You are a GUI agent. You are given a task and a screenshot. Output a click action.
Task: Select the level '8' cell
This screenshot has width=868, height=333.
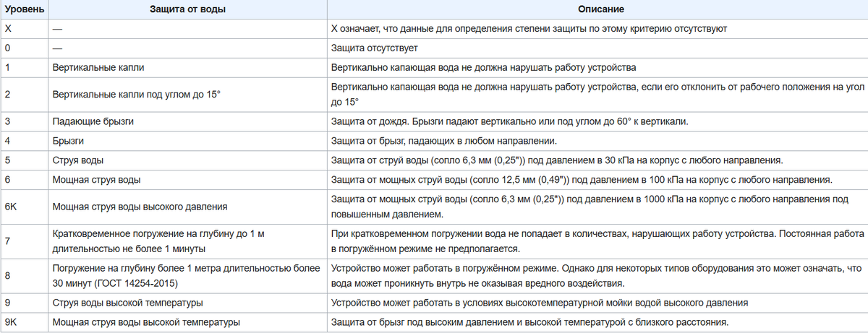24,276
